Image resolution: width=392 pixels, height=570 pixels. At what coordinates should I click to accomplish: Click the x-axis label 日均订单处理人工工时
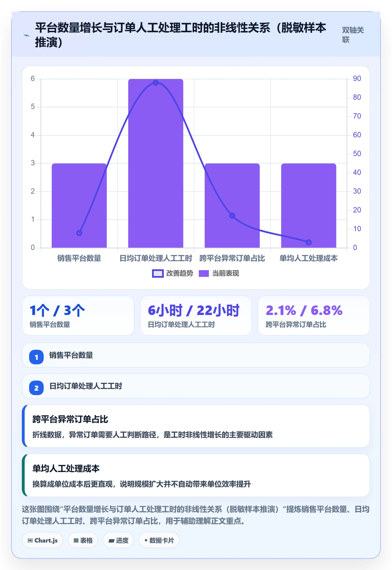[x=156, y=258]
